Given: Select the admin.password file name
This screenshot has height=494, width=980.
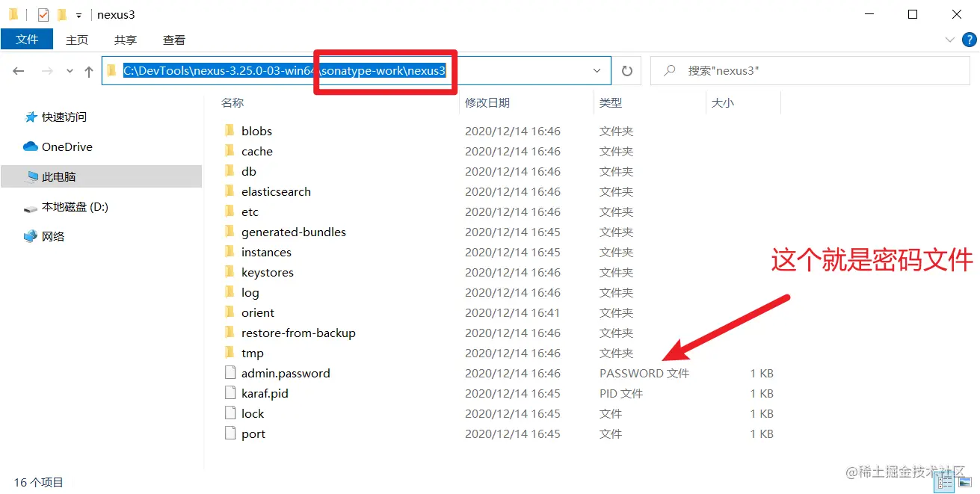Looking at the screenshot, I should pos(286,373).
